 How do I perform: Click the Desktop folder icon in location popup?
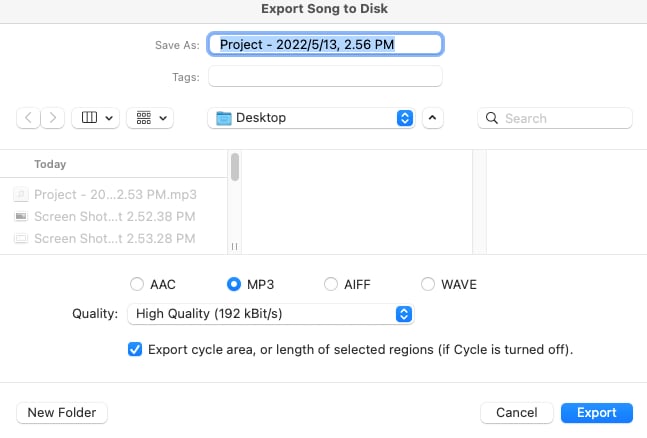(224, 118)
